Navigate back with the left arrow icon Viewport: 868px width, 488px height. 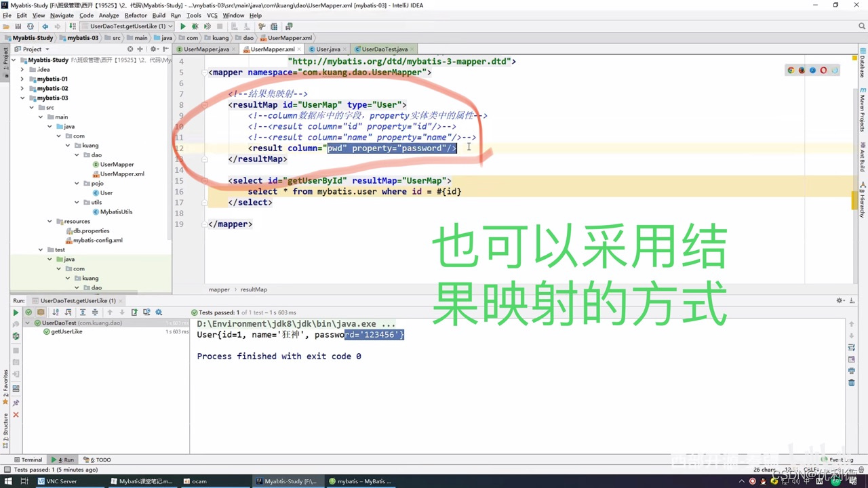click(x=45, y=26)
